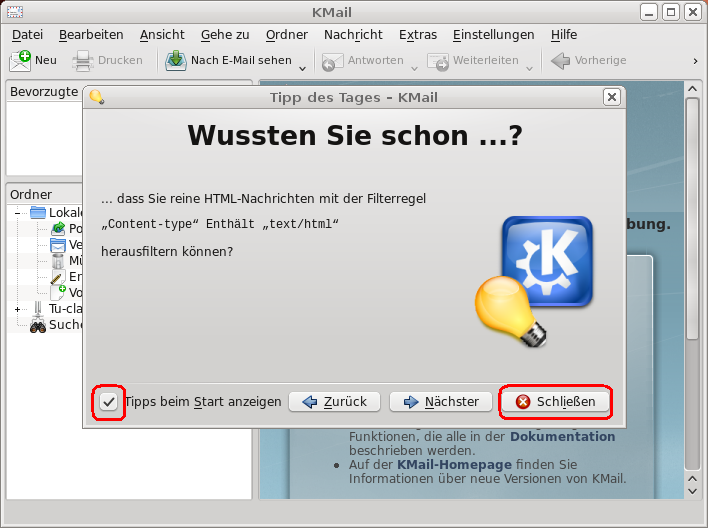The height and width of the screenshot is (528, 708).
Task: Follow the Dokumentation link
Action: click(x=563, y=437)
